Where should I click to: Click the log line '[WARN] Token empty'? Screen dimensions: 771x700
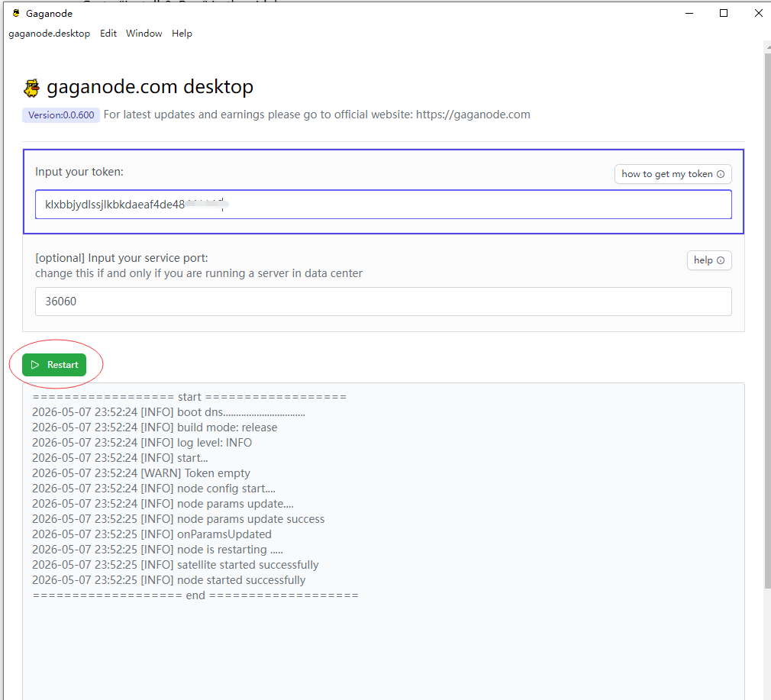pyautogui.click(x=141, y=473)
